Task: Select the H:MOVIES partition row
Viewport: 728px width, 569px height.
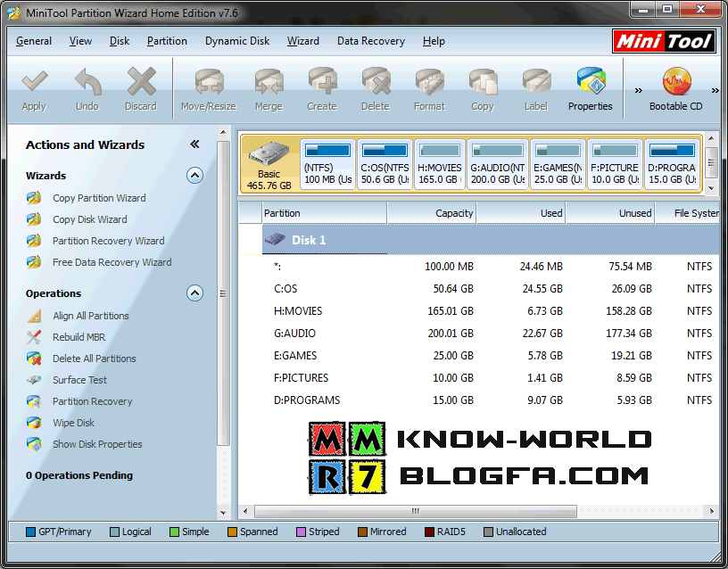Action: (298, 311)
